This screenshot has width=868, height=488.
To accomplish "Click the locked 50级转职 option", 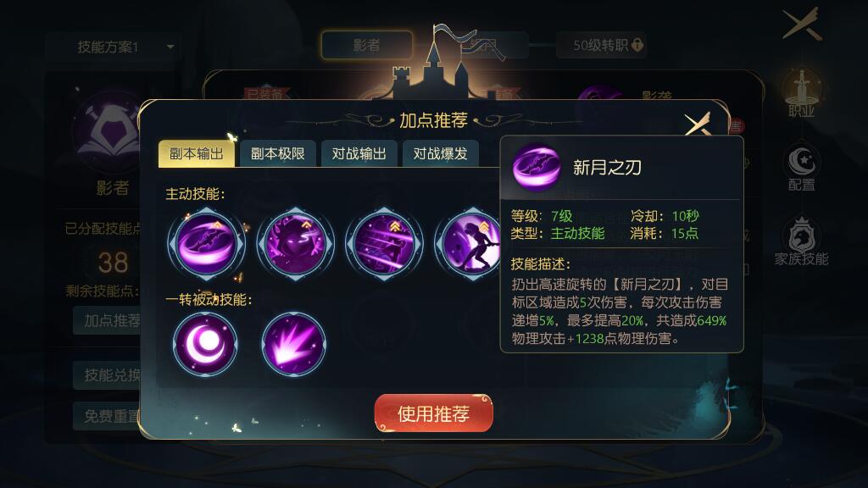I will click(x=602, y=46).
